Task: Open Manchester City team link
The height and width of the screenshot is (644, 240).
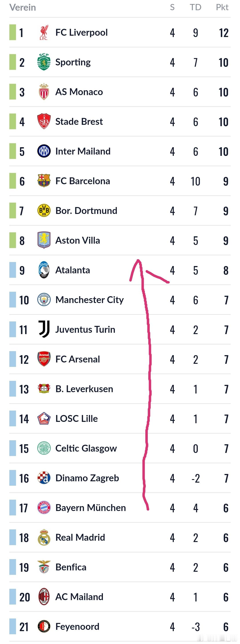Action: [89, 299]
